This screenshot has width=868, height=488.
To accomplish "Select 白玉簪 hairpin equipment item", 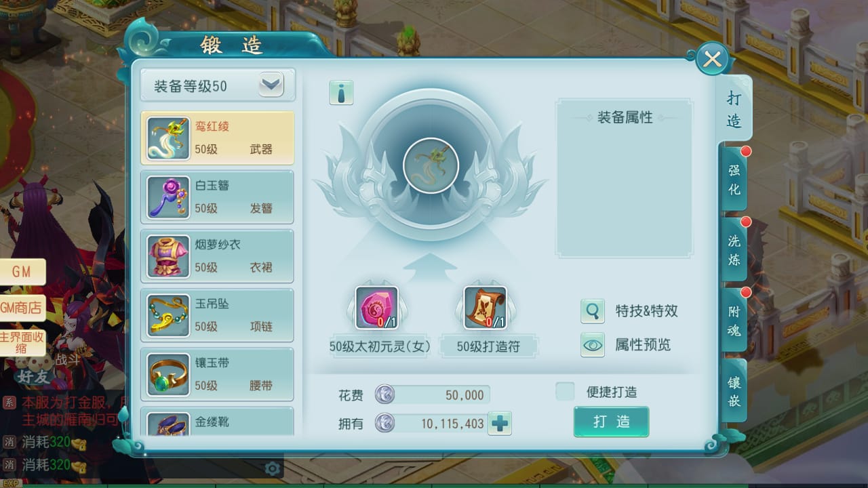I will (x=217, y=197).
